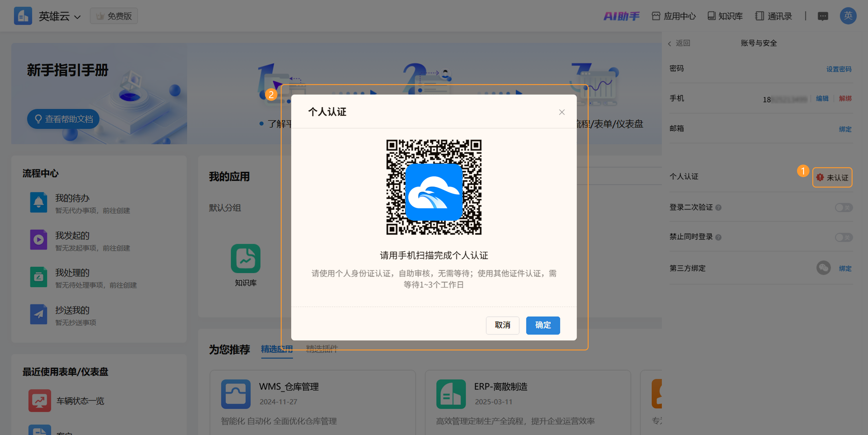Click the 2024-11-27 date text
Image resolution: width=868 pixels, height=435 pixels.
point(278,402)
